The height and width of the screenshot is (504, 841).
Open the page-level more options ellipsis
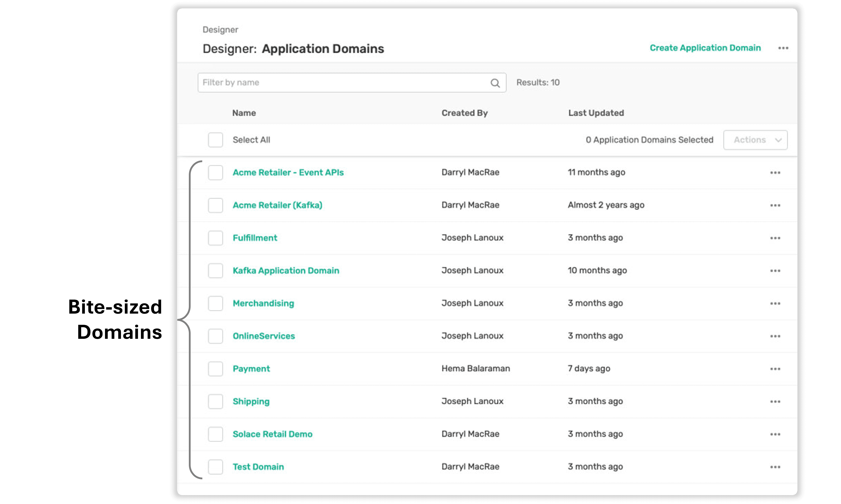click(783, 48)
